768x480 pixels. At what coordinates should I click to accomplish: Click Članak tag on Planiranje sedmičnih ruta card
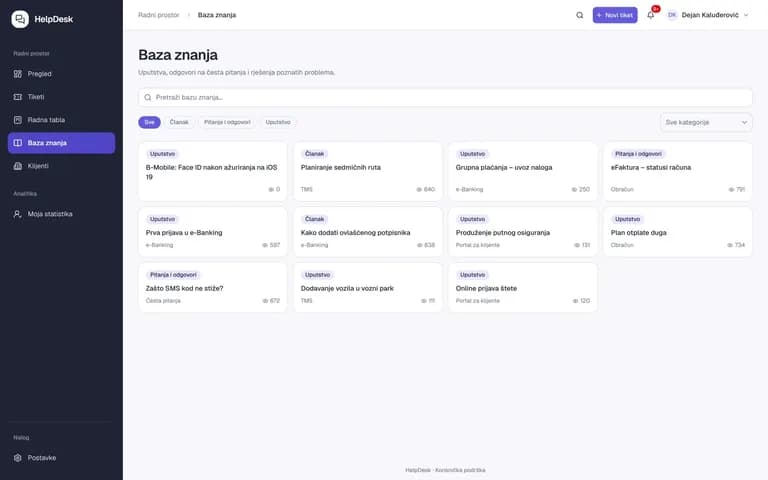point(314,154)
